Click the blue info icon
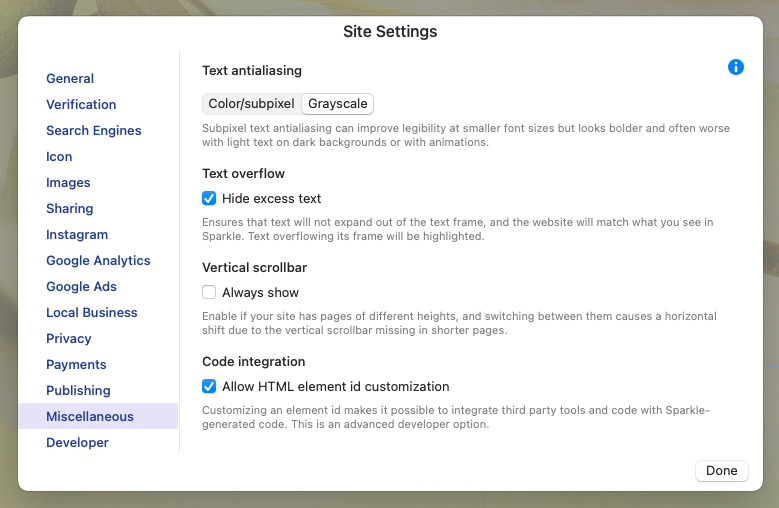 (x=736, y=67)
